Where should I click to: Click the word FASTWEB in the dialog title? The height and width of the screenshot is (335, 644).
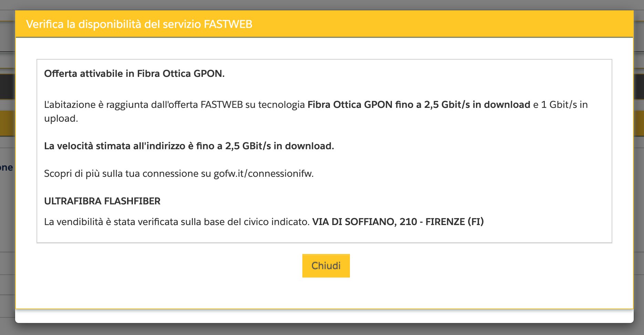coord(228,24)
